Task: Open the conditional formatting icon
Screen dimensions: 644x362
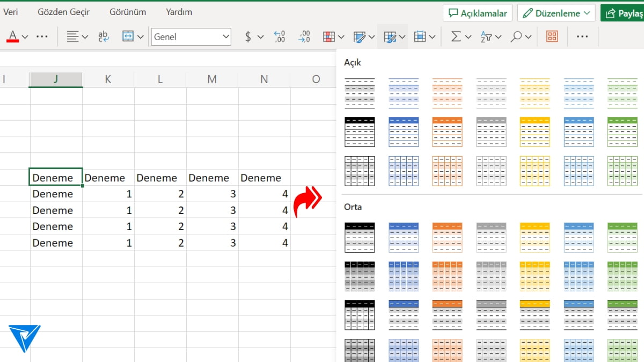Action: [329, 36]
